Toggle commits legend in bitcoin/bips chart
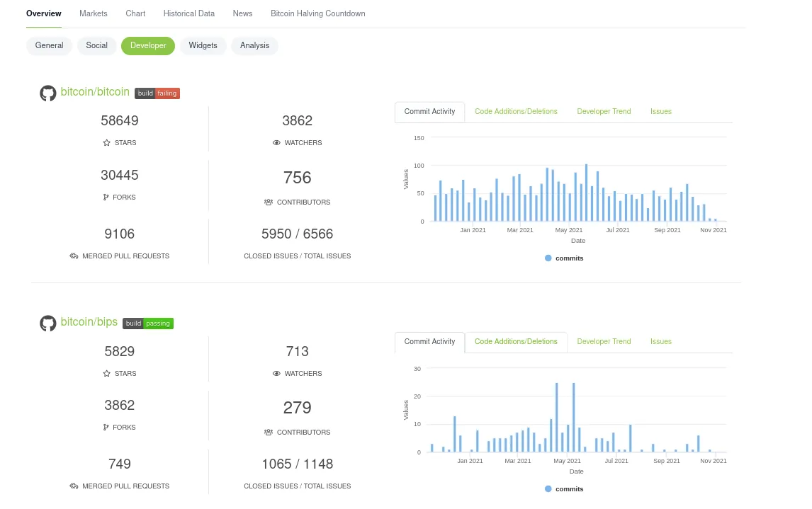The width and height of the screenshot is (812, 509). 564,489
